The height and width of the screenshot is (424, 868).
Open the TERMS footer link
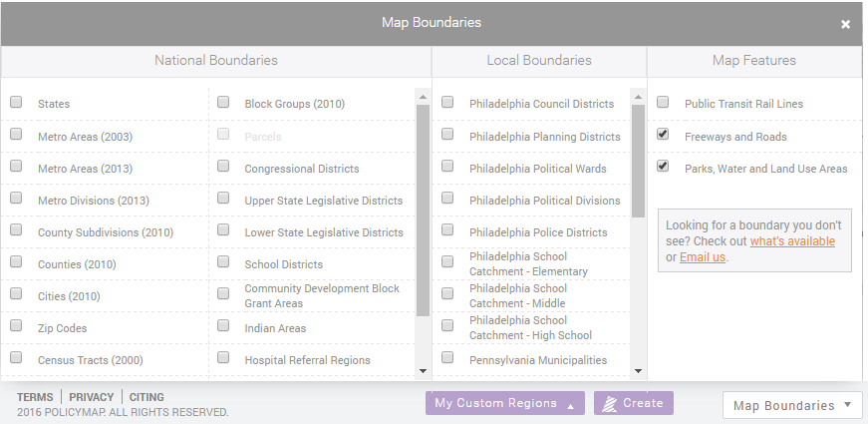tap(35, 397)
